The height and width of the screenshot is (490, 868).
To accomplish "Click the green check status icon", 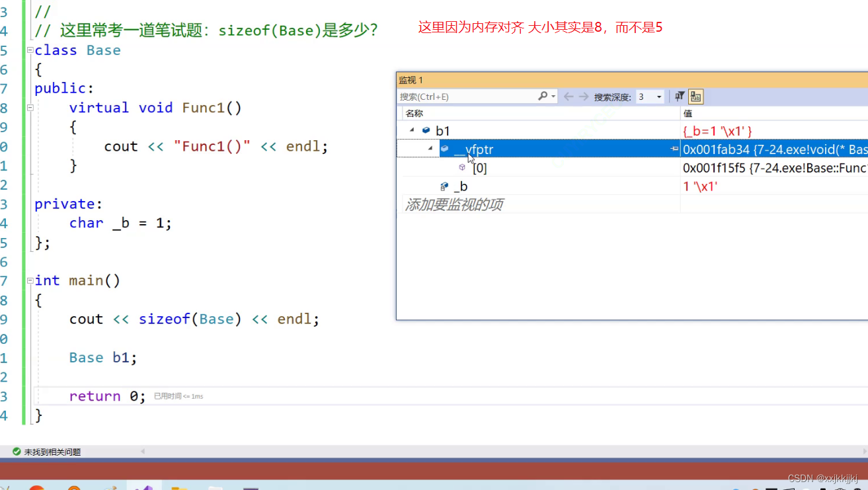I will tap(17, 452).
